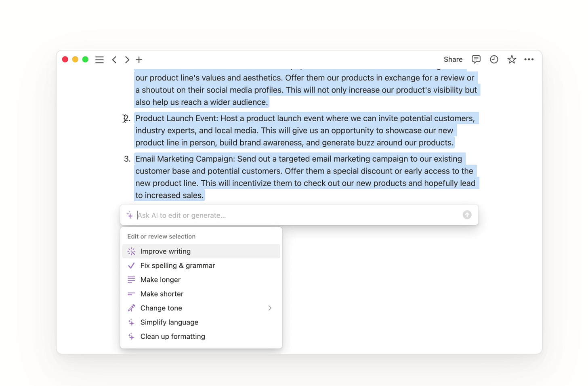This screenshot has width=588, height=386.
Task: Open the comments panel icon
Action: point(476,59)
